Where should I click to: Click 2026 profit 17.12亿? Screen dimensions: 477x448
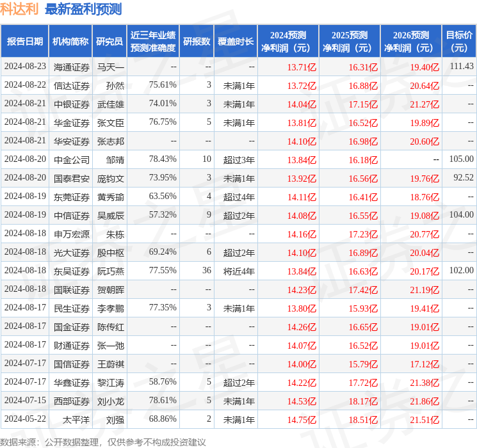(x=424, y=364)
